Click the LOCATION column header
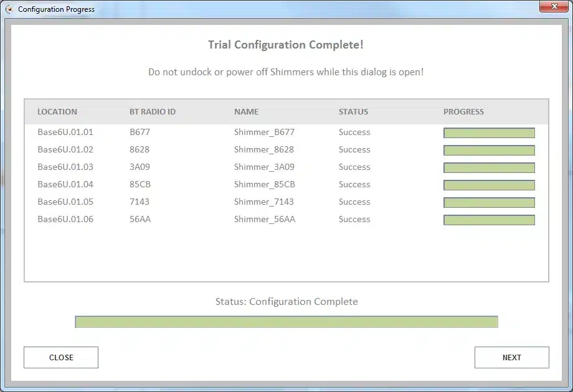The width and height of the screenshot is (573, 392). [57, 111]
